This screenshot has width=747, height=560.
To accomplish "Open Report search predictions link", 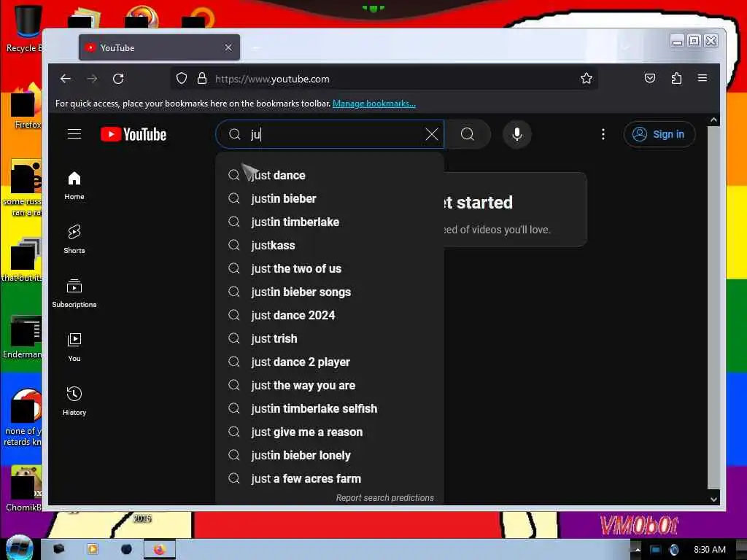I will (x=385, y=497).
